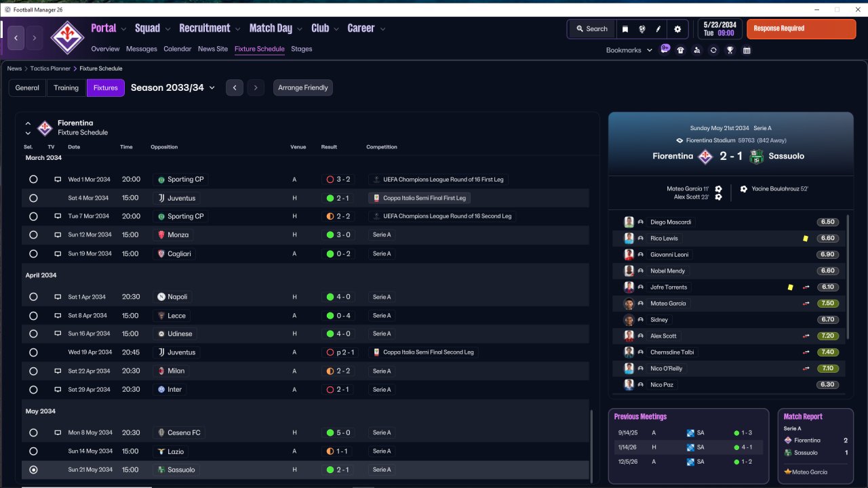
Task: Select the Lazio fixture radio button
Action: click(33, 451)
